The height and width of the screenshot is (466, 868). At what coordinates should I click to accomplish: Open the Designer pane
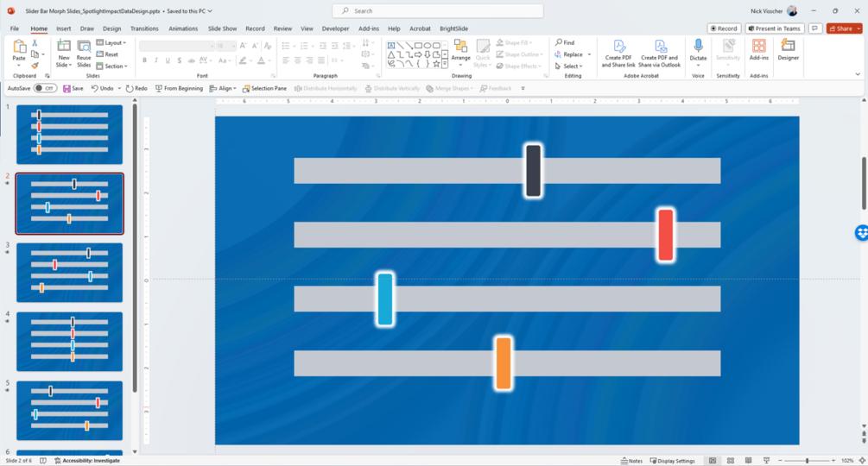(789, 50)
